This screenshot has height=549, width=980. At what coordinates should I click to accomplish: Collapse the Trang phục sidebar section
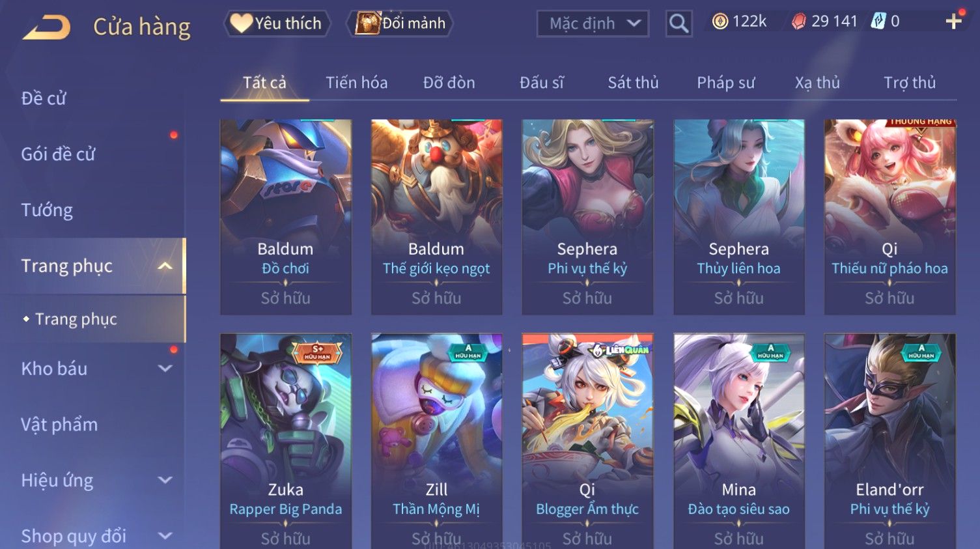pos(165,266)
